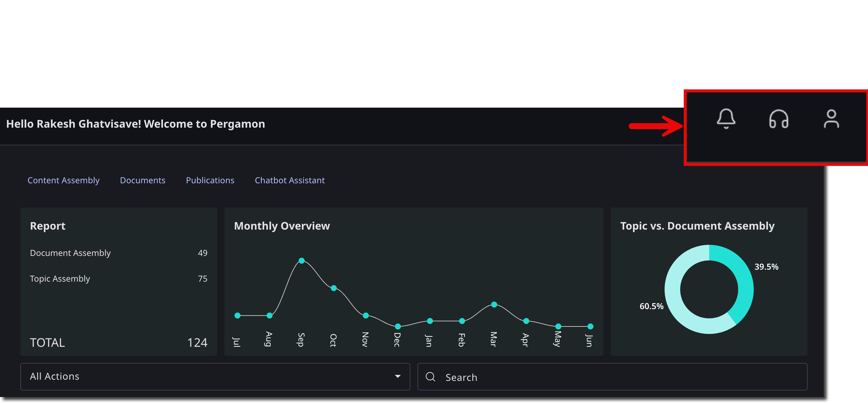The width and height of the screenshot is (868, 403).
Task: Click the Feb axis label
Action: coord(462,340)
